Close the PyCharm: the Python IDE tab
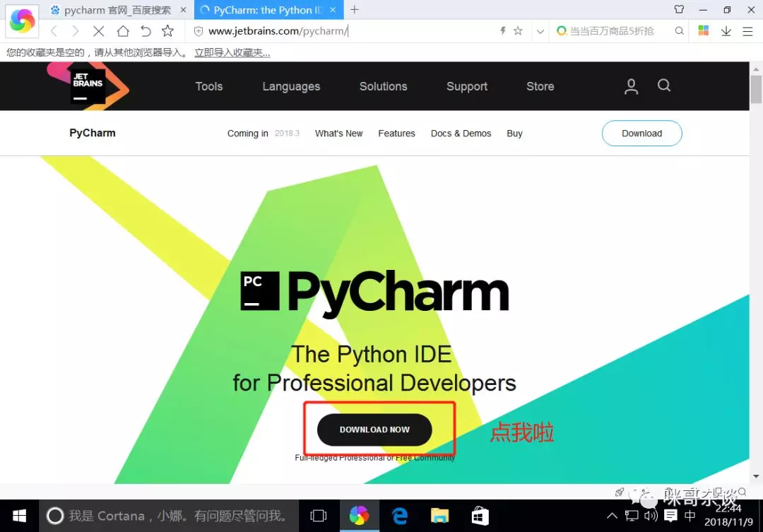 tap(333, 10)
